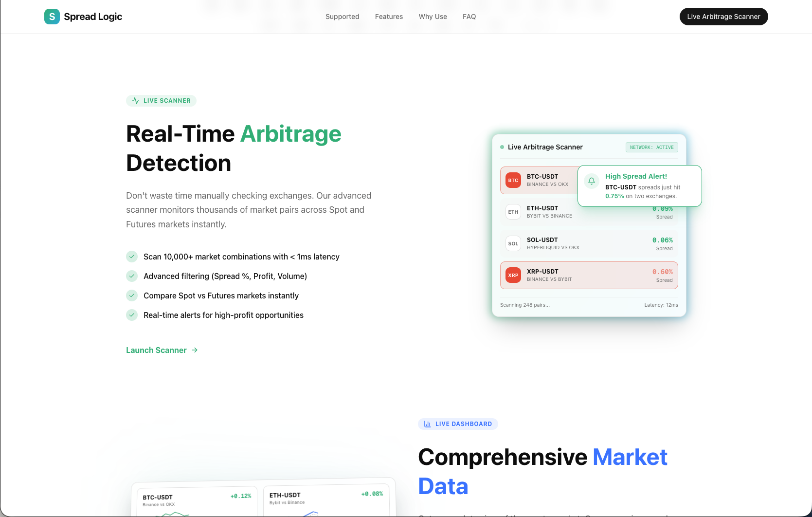Expand the XRP-USDT Binance vs Bybit row
This screenshot has height=517, width=812.
(x=589, y=275)
